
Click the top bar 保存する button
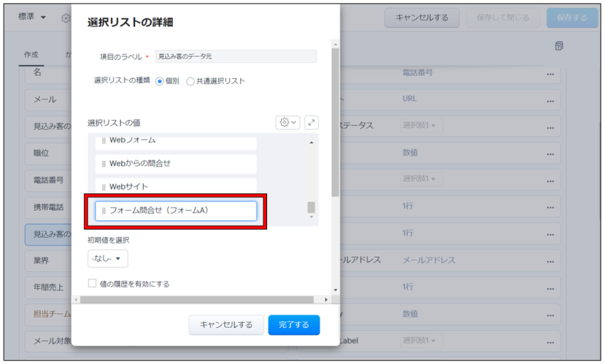coord(572,18)
